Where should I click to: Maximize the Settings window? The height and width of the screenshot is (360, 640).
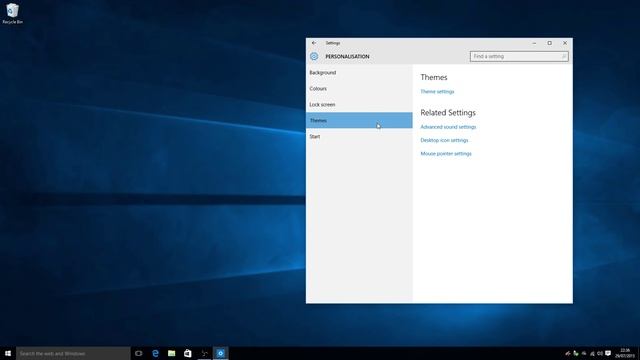[550, 43]
